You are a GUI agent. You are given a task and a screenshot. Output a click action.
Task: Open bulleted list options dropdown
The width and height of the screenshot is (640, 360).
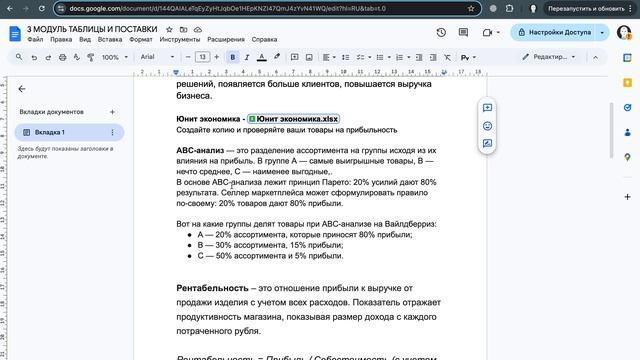click(383, 58)
